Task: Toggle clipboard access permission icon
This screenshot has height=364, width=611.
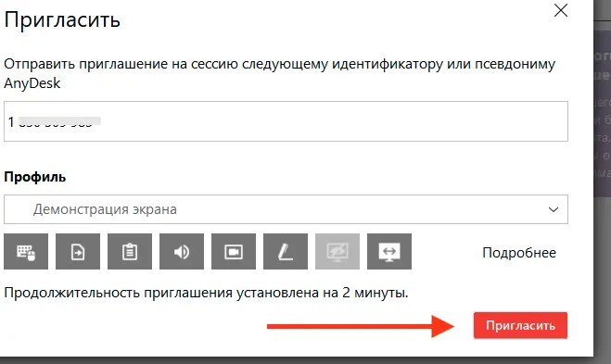Action: point(130,252)
